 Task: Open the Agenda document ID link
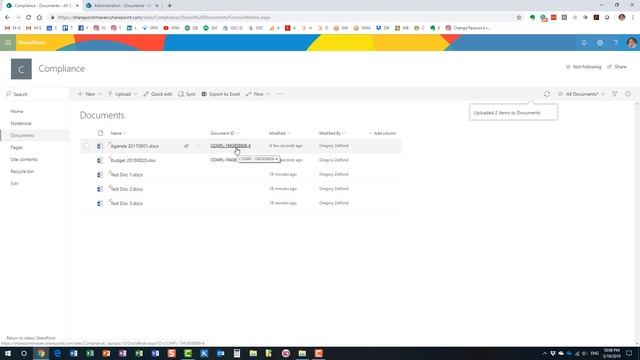point(231,146)
